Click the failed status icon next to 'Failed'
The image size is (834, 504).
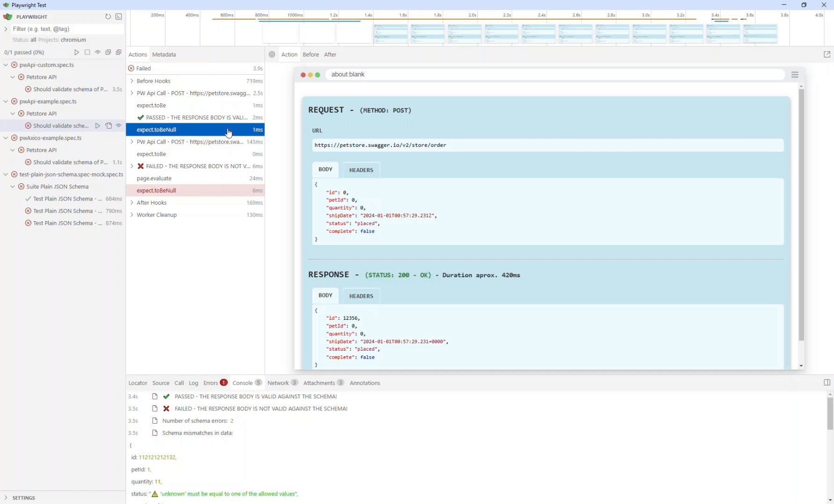131,69
